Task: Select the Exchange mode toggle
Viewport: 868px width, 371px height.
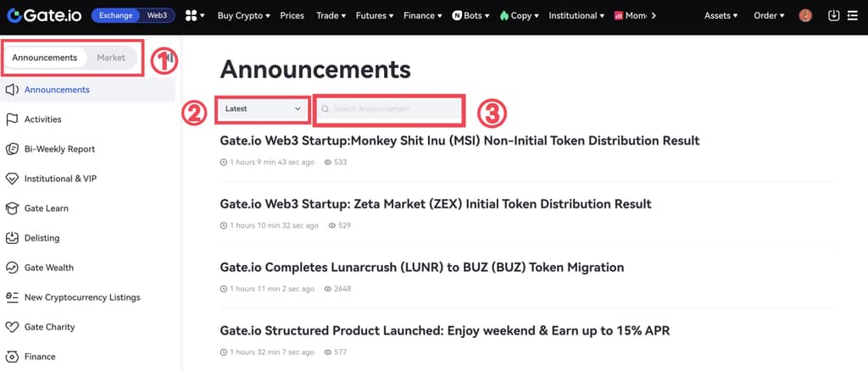Action: (113, 15)
